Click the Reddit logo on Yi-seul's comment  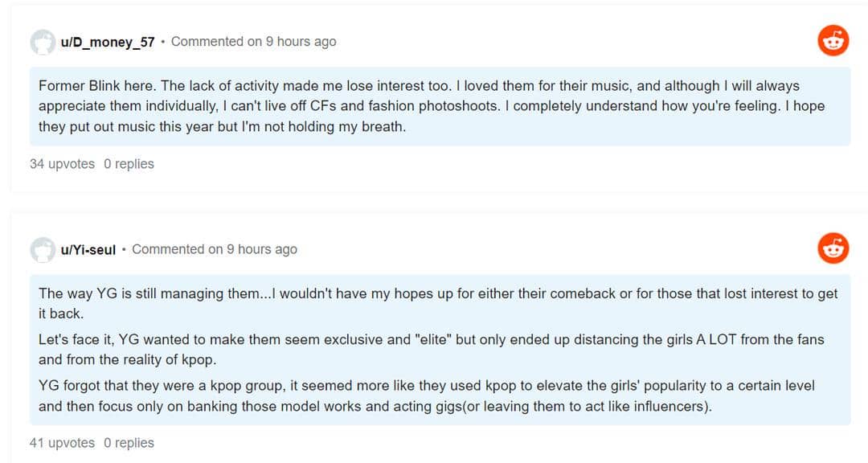(x=833, y=248)
